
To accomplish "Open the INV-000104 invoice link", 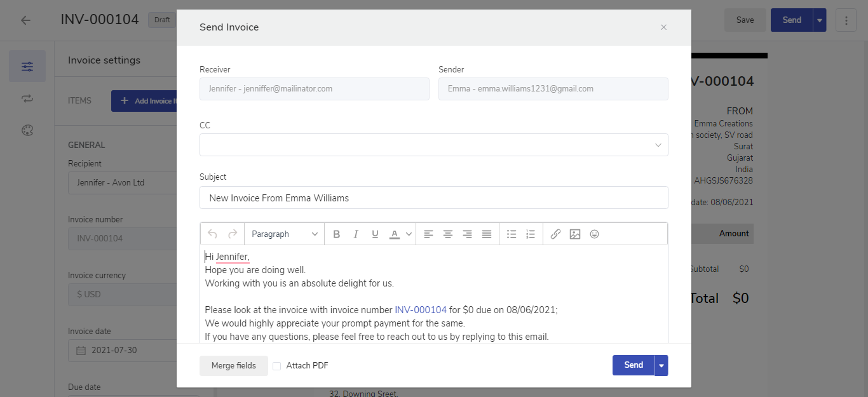I will tap(420, 310).
